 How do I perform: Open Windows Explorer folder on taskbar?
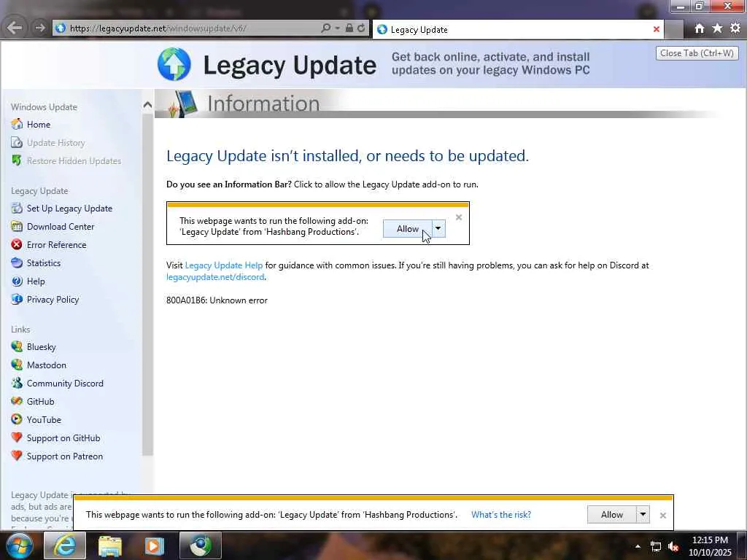pos(110,545)
